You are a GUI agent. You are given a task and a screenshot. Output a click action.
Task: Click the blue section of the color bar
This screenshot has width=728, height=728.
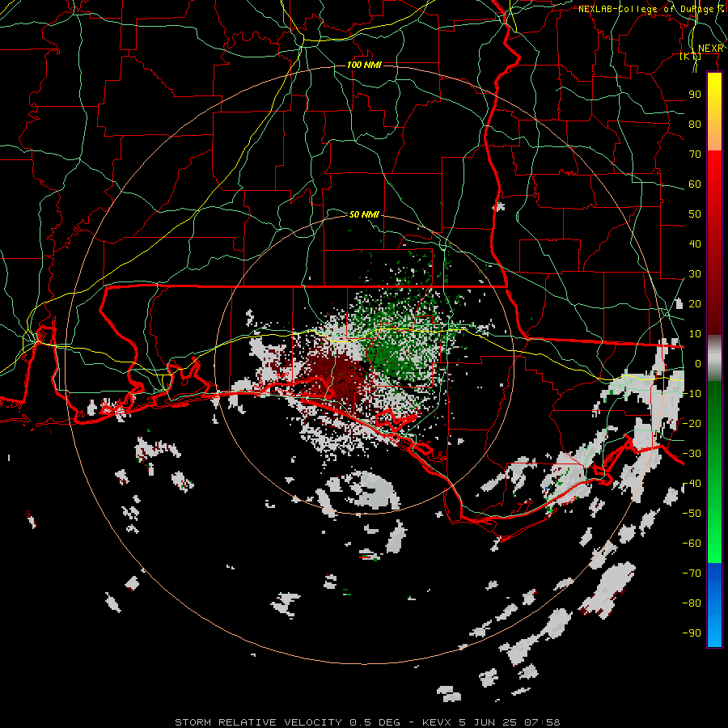(714, 603)
